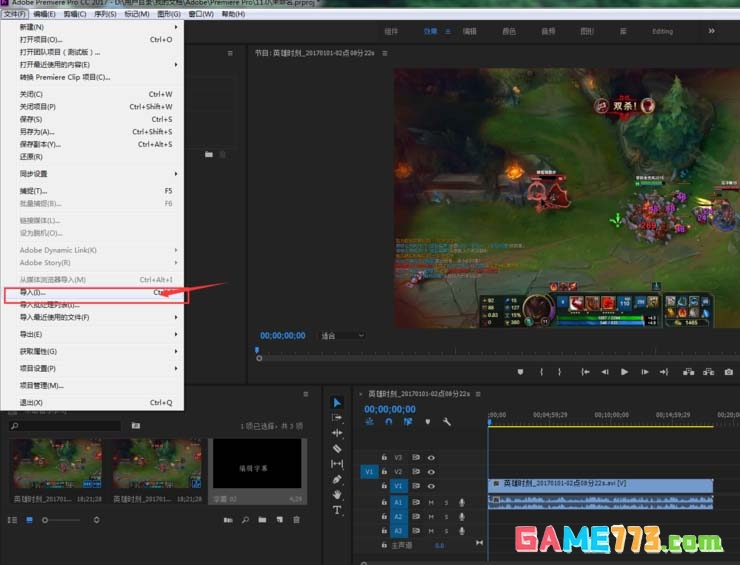
Task: Choose 保存(S) from File menu
Action: (x=92, y=119)
